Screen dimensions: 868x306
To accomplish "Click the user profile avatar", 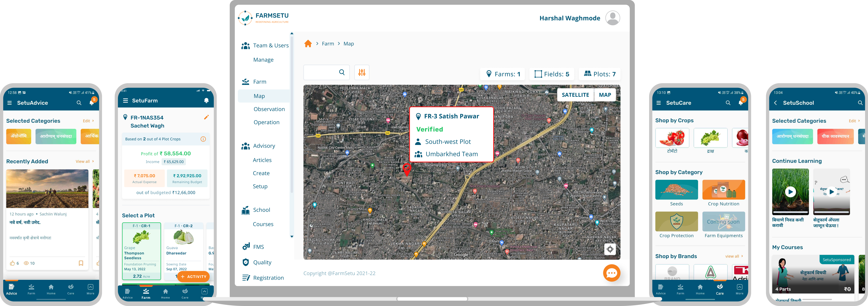I will [x=613, y=18].
